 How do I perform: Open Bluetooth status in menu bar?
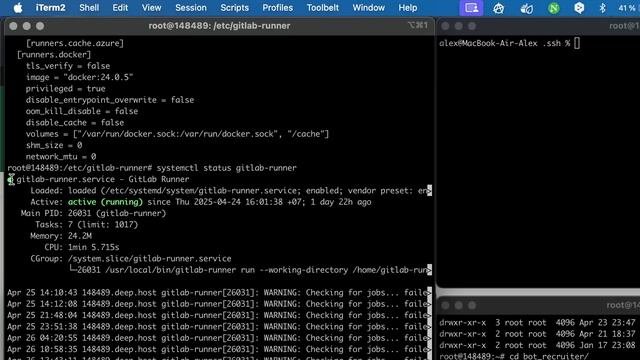[602, 8]
